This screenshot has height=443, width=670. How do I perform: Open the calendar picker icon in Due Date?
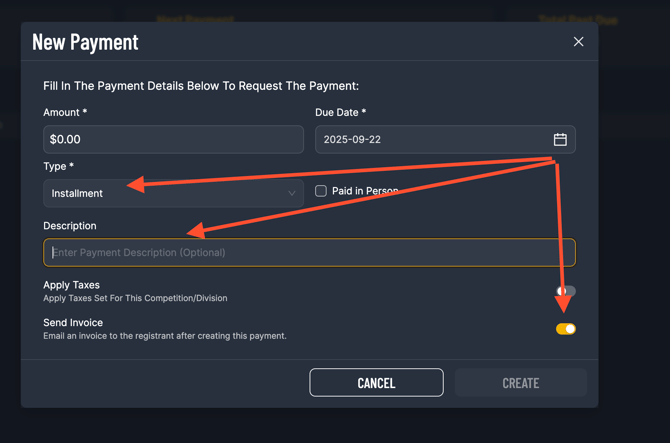tap(560, 139)
